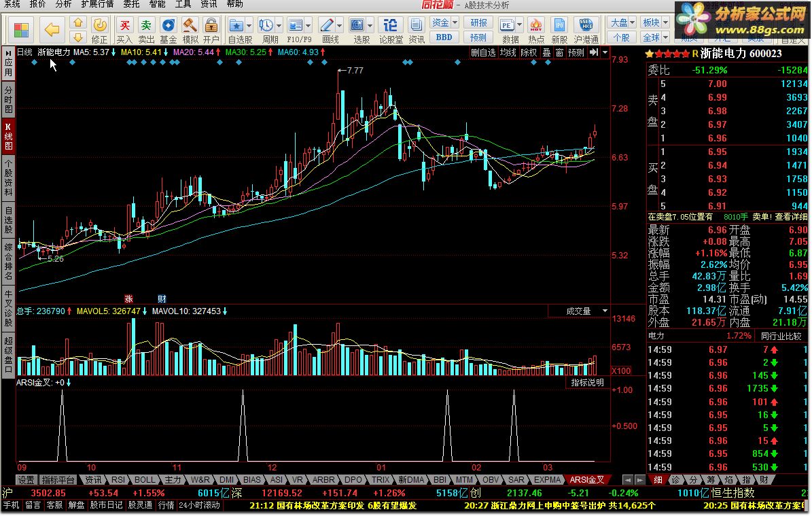Open the 板块 dropdown arrow

pyautogui.click(x=665, y=22)
